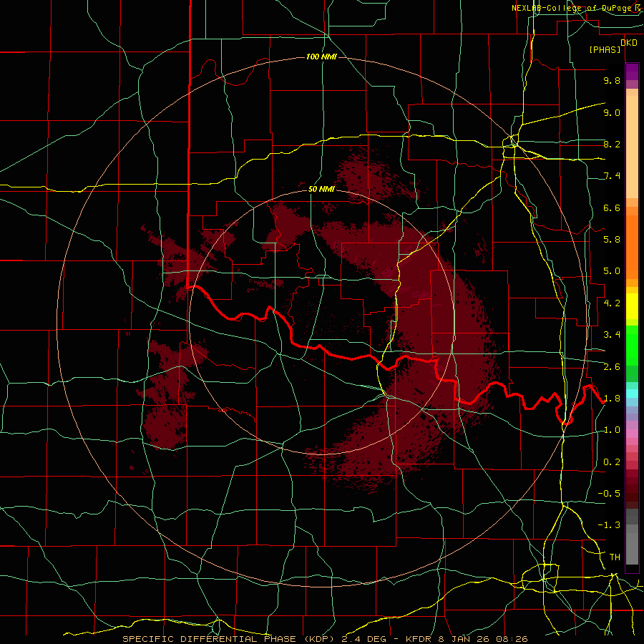The image size is (644, 644).
Task: Click the DKD legend unit label
Action: [x=629, y=43]
